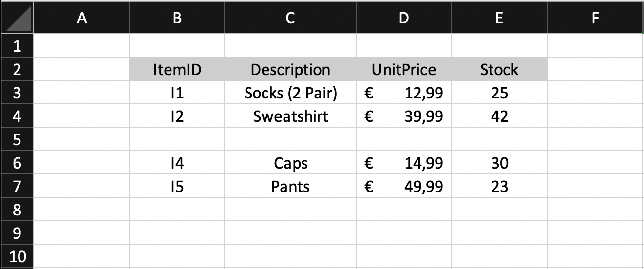Click the Socks (2 Pair) cell
Screen dimensions: 644x269
(x=290, y=93)
